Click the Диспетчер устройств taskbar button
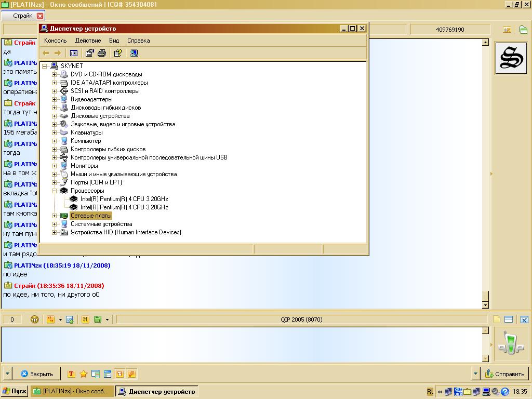 pyautogui.click(x=157, y=392)
